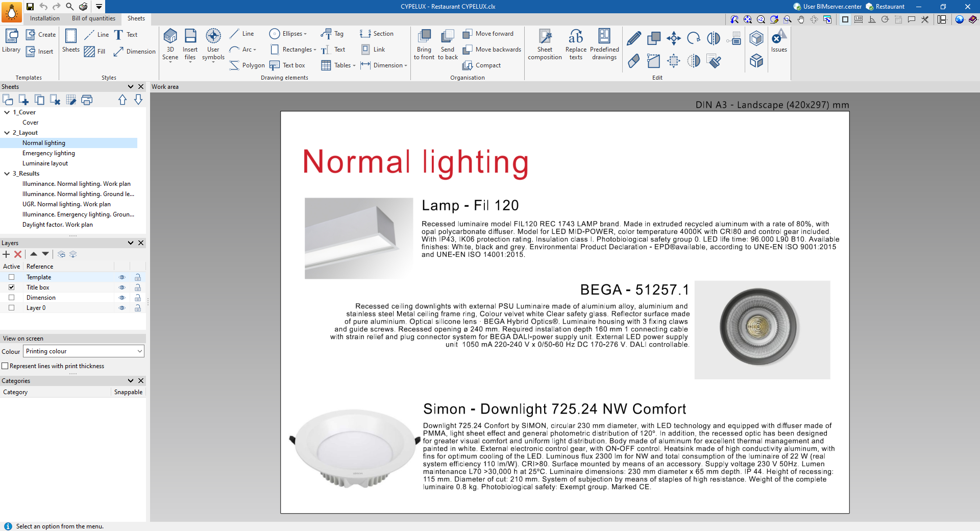980x531 pixels.
Task: Switch to Bill of quantities tab
Action: [x=93, y=18]
